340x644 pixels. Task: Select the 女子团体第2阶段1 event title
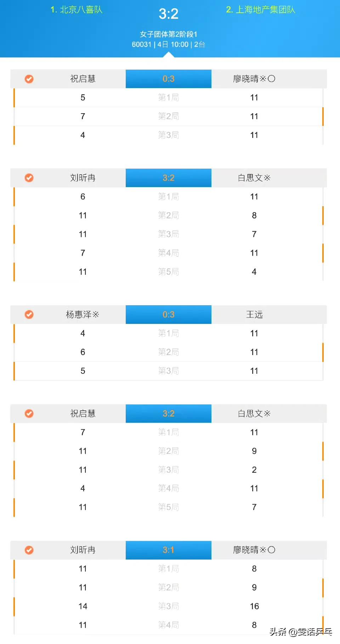[169, 34]
